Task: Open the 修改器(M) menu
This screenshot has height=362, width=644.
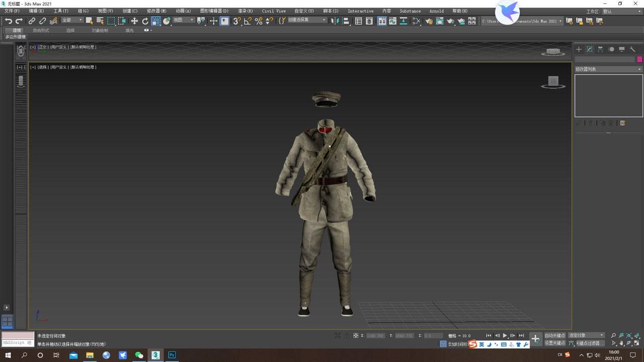Action: pyautogui.click(x=156, y=11)
